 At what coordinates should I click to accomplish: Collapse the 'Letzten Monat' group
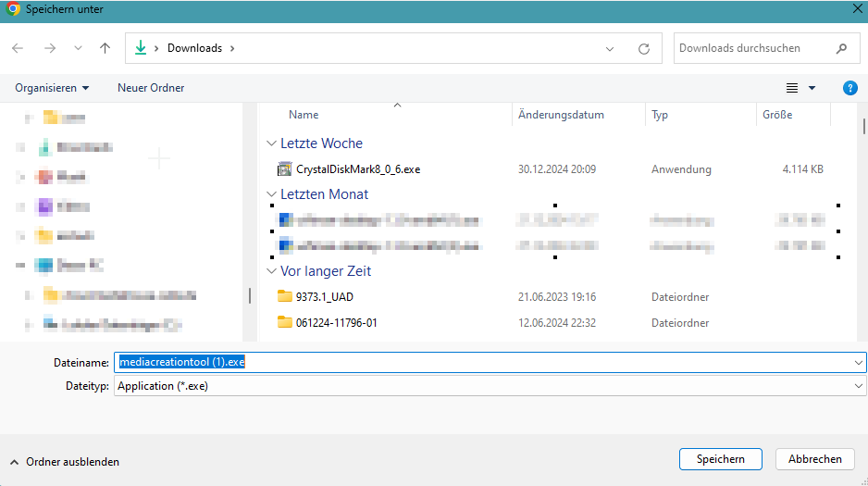pos(271,194)
